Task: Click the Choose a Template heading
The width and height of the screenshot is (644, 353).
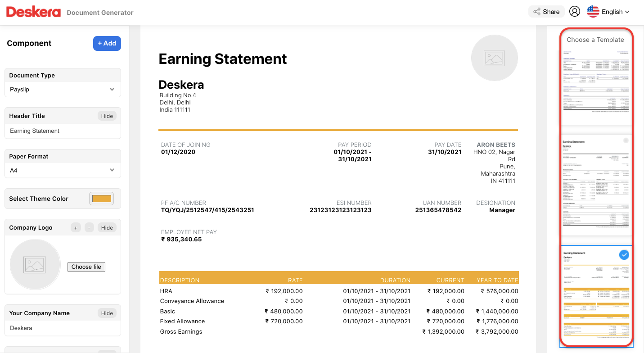Action: 595,40
